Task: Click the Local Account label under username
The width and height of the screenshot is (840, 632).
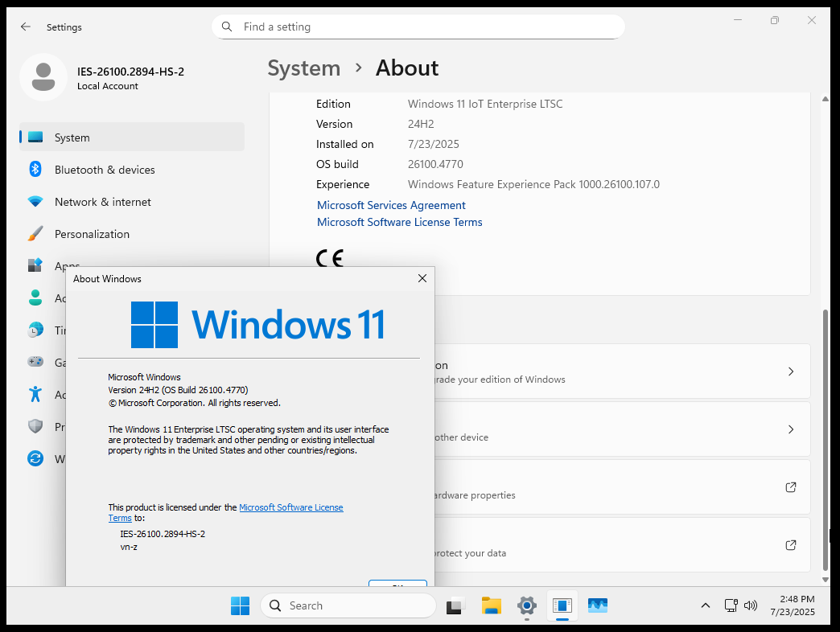Action: tap(108, 86)
